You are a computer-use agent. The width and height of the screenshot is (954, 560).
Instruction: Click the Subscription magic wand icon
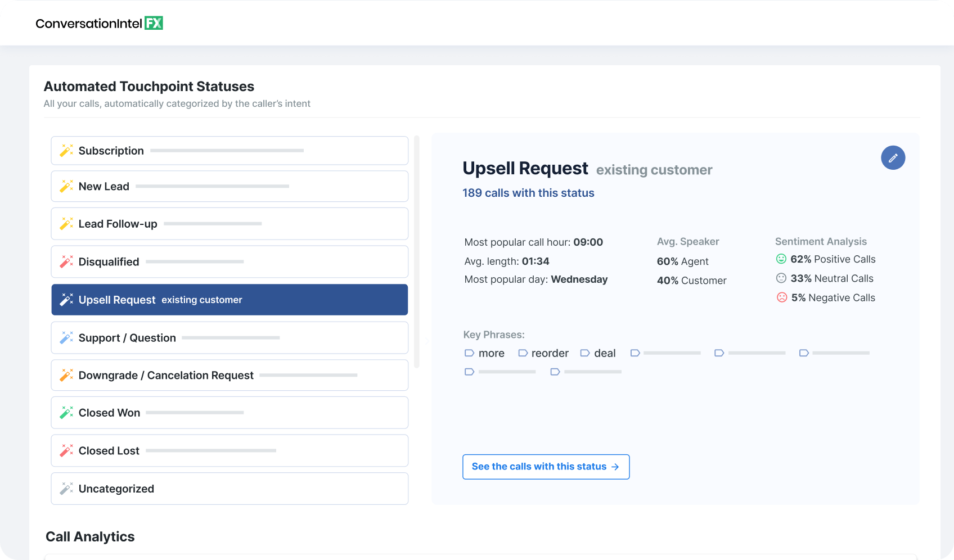coord(66,151)
